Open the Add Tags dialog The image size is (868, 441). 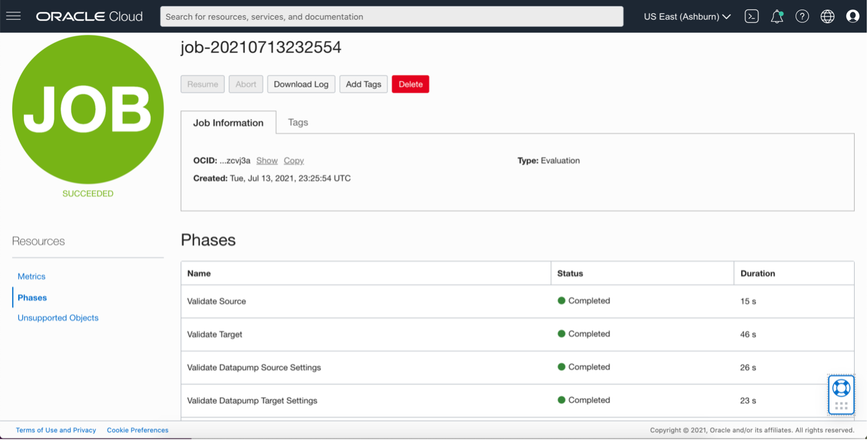click(x=363, y=84)
